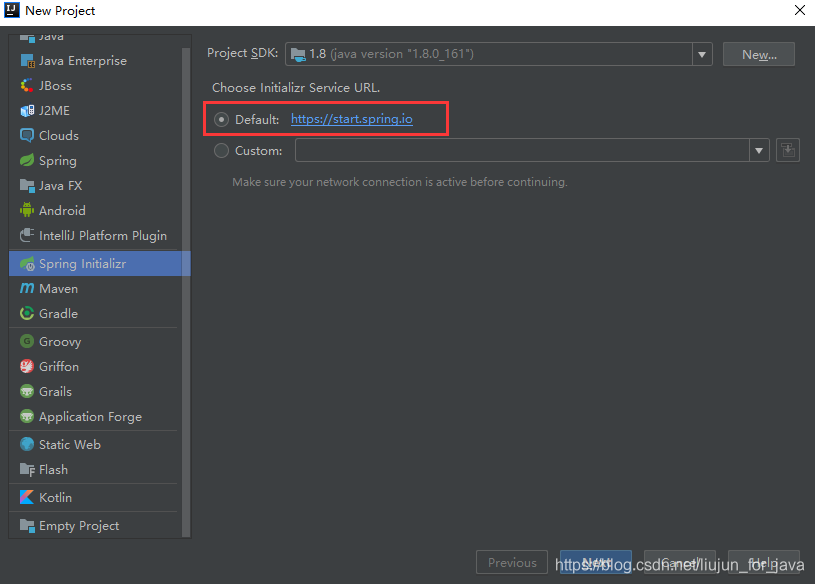
Task: Choose Maven project type
Action: tap(95, 288)
